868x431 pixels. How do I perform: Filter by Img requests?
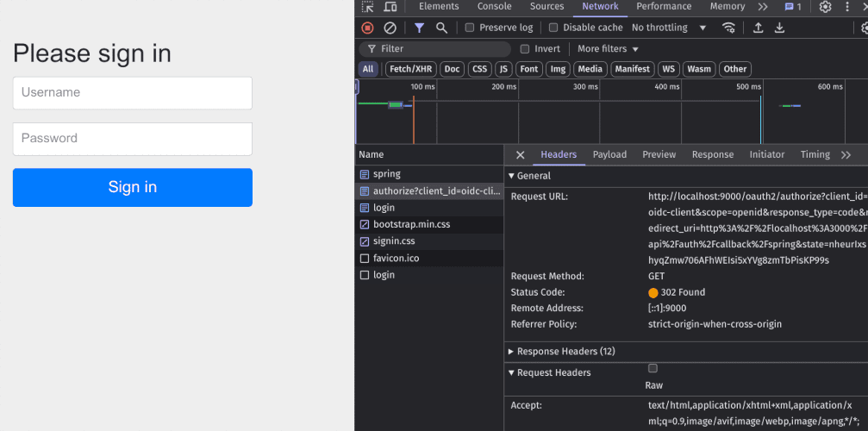pos(558,69)
